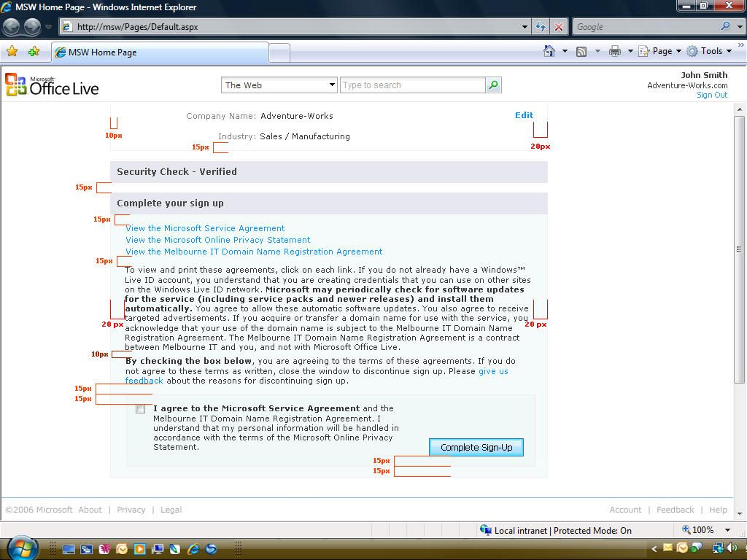Image resolution: width=747 pixels, height=560 pixels.
Task: Open the Microsoft Online Privacy Statement link
Action: (217, 240)
